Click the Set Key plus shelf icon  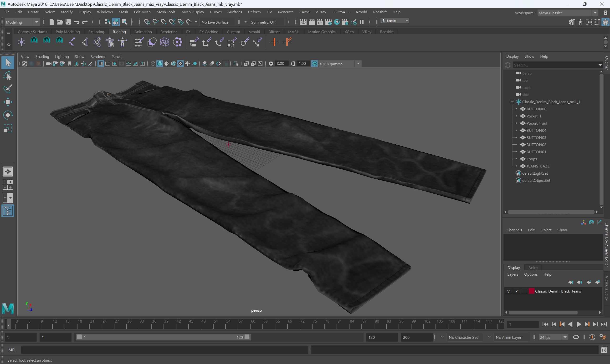click(274, 42)
